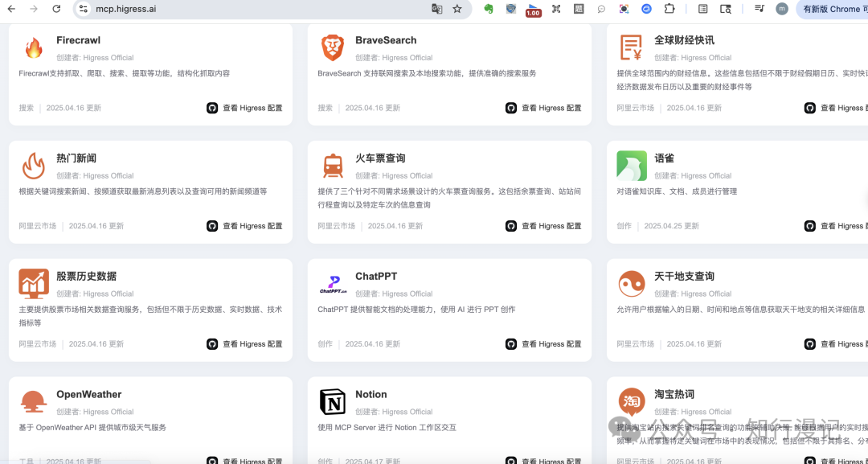Screen dimensions: 868x464
Task: View Higress config for Firecrawl
Action: (x=244, y=108)
